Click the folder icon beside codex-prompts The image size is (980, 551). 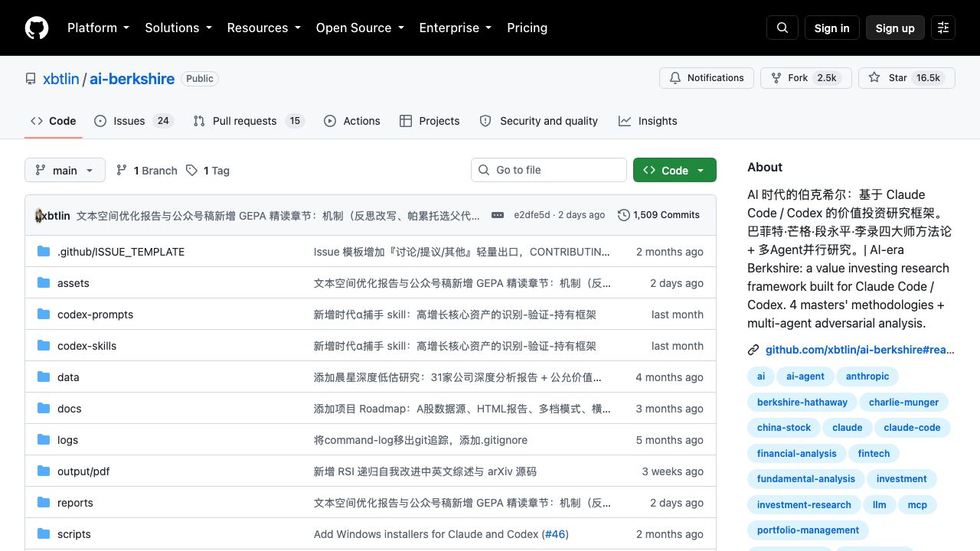click(44, 314)
